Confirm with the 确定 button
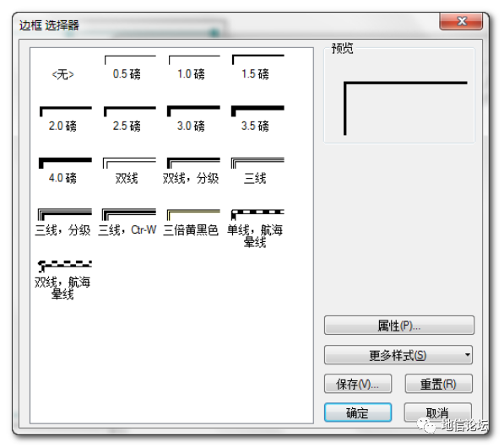 (358, 412)
